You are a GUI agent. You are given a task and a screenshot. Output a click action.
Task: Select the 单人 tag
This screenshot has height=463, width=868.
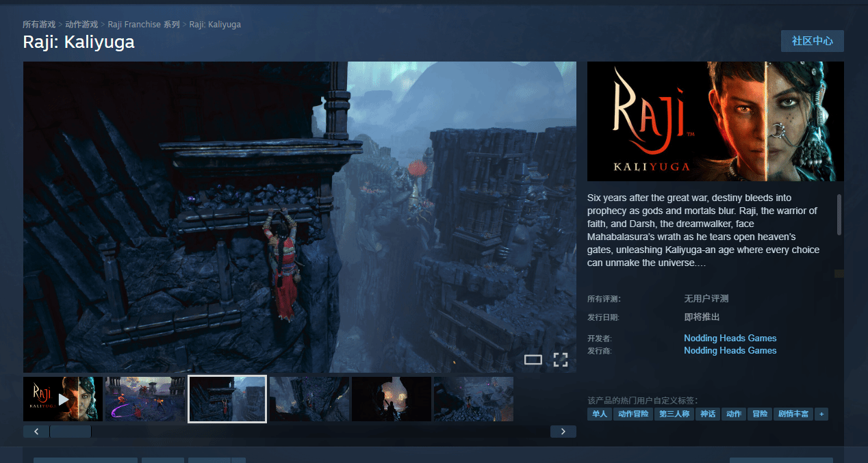pyautogui.click(x=599, y=414)
